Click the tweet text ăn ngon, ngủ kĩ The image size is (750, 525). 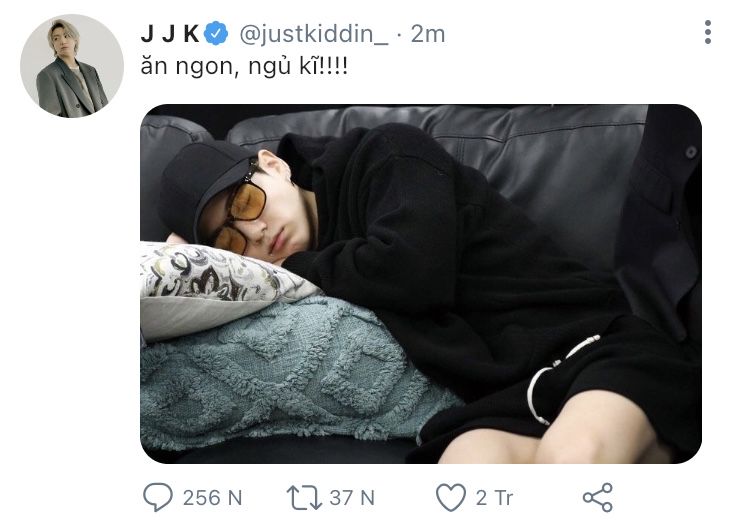click(x=244, y=66)
